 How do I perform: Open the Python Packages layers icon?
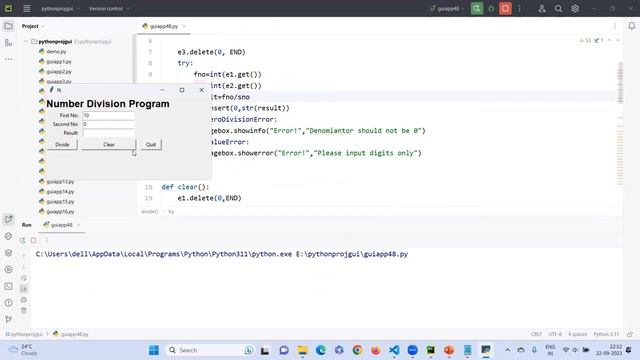coord(8,253)
